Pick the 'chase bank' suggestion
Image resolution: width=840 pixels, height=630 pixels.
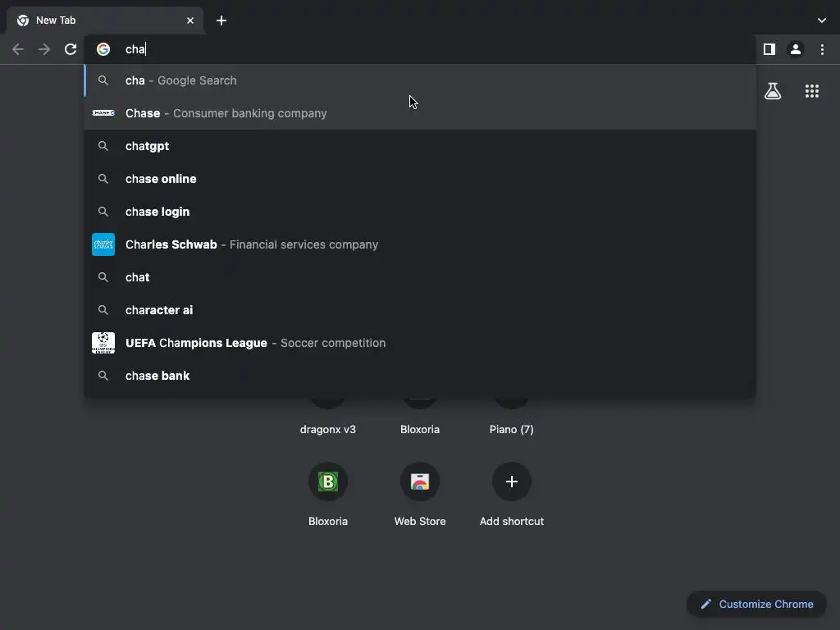[x=420, y=376]
